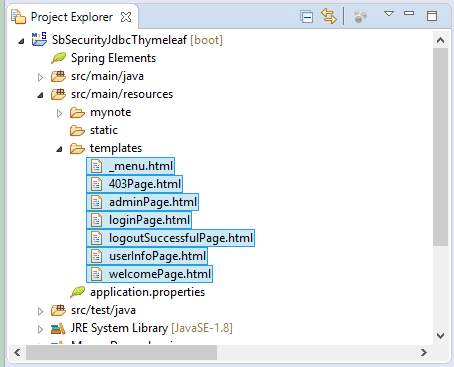
Task: Collapse the templates folder
Action: (59, 149)
